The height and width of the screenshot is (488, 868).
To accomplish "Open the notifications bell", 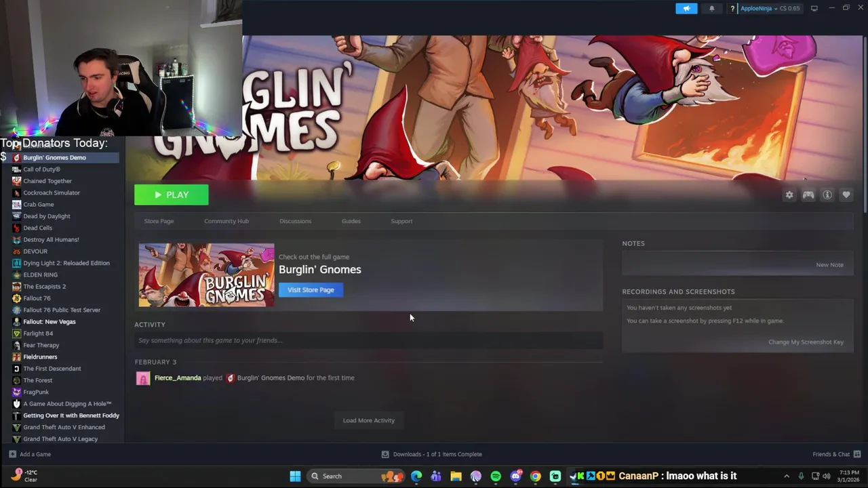I will click(711, 8).
